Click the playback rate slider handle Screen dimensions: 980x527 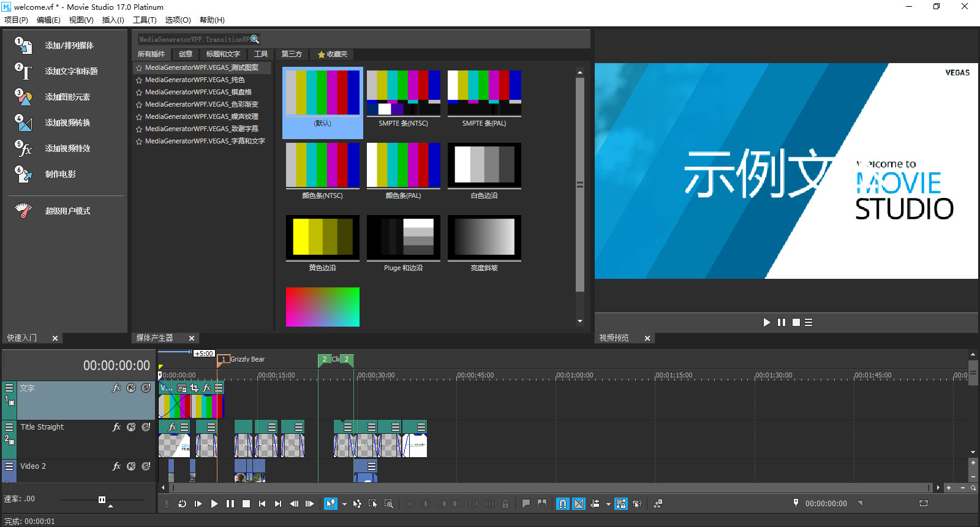coord(102,500)
